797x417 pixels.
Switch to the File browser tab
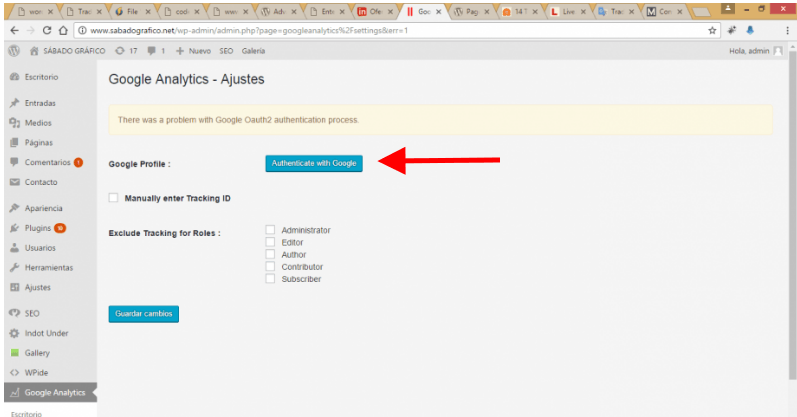tap(133, 12)
